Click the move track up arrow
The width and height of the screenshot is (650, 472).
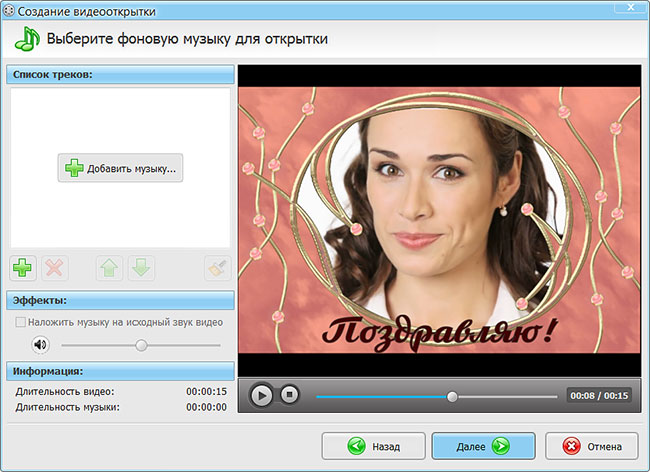(109, 268)
